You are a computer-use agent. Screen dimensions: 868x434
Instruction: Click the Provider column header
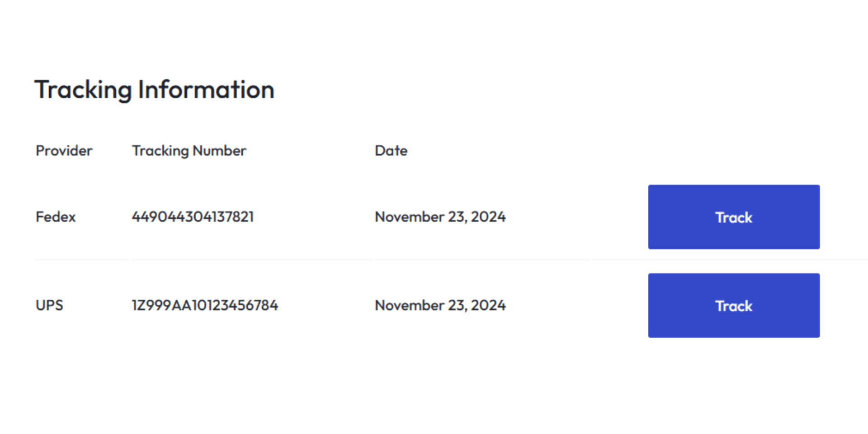pos(64,151)
